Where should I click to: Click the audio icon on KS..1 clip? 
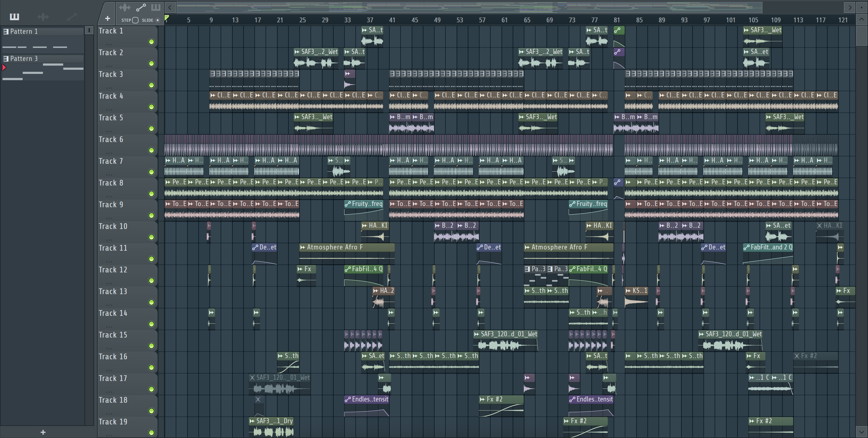(628, 291)
